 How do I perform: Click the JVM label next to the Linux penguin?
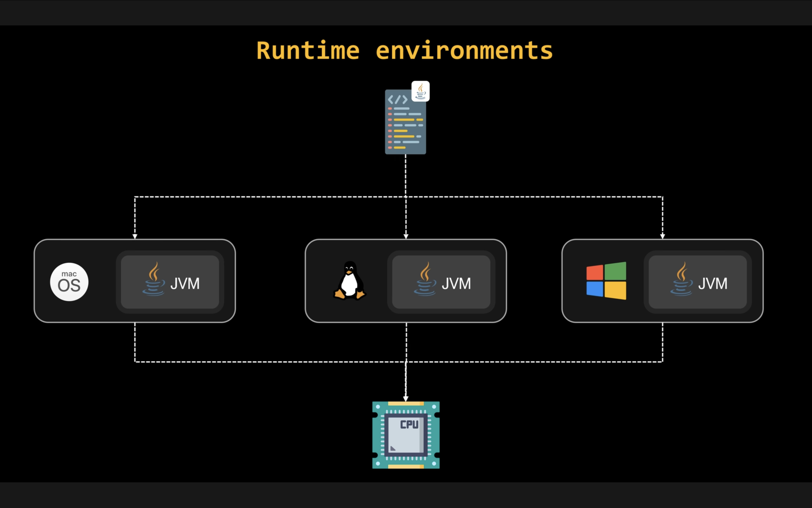[x=456, y=284]
